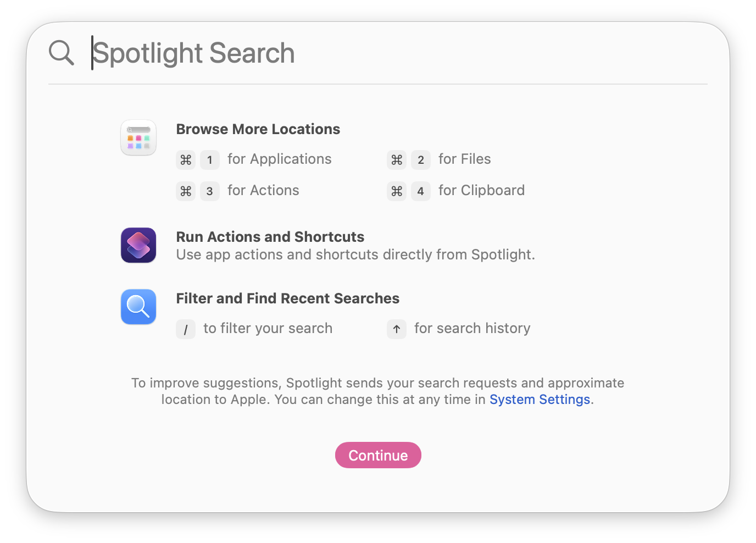Click the Run Actions and Shortcuts heading
Image resolution: width=756 pixels, height=543 pixels.
point(270,237)
